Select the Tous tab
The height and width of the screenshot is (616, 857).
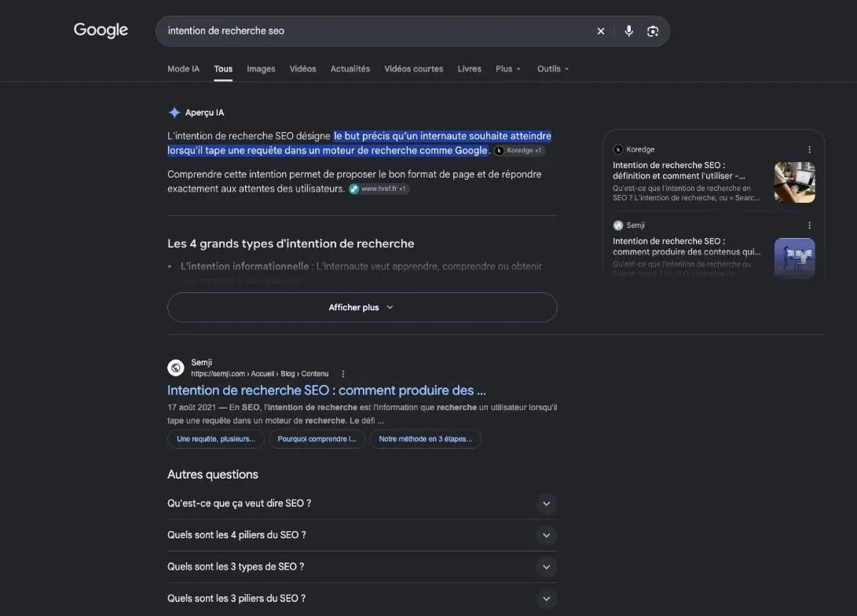223,69
